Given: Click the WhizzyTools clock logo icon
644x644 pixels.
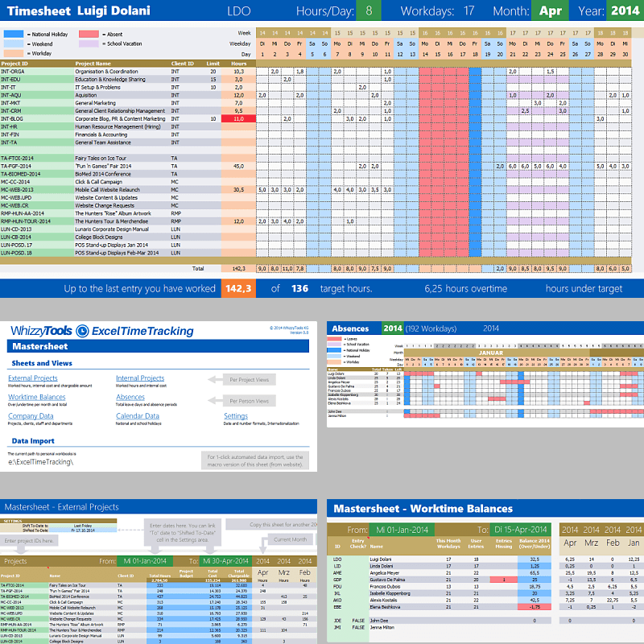Looking at the screenshot, I should (81, 330).
